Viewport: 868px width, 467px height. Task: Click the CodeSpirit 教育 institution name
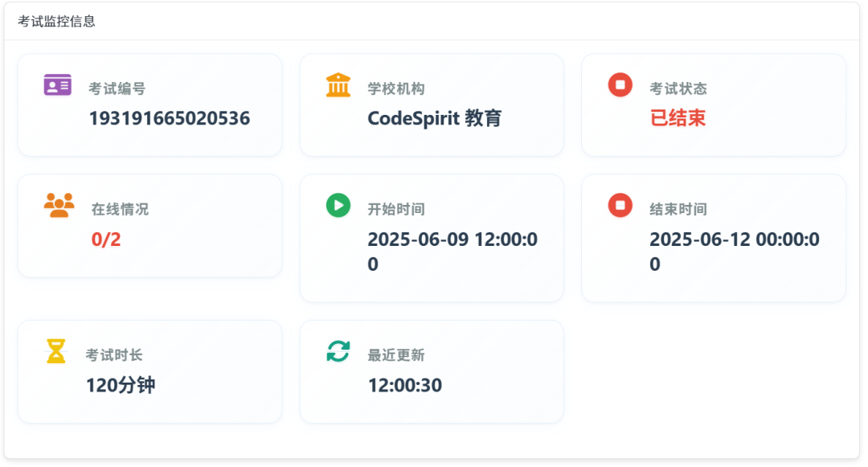pyautogui.click(x=434, y=118)
